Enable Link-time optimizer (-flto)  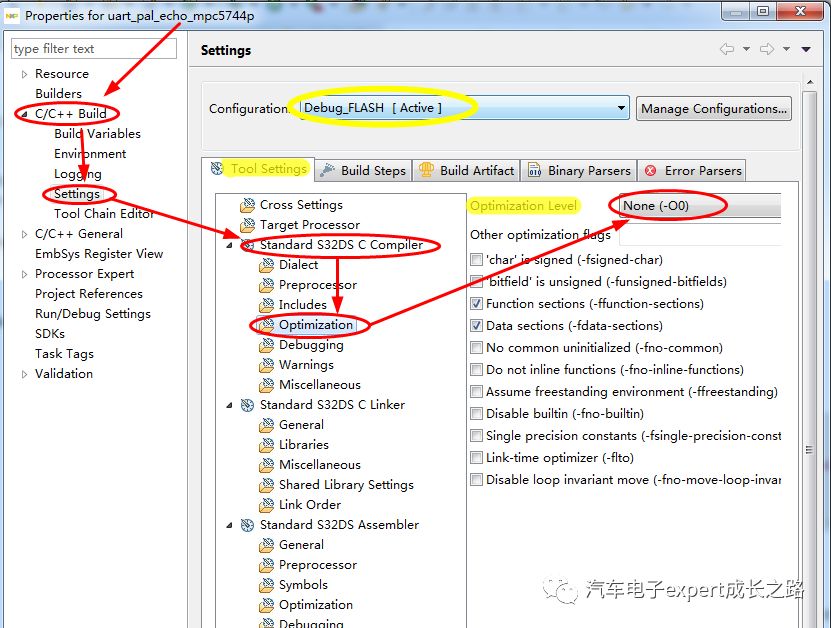[476, 457]
